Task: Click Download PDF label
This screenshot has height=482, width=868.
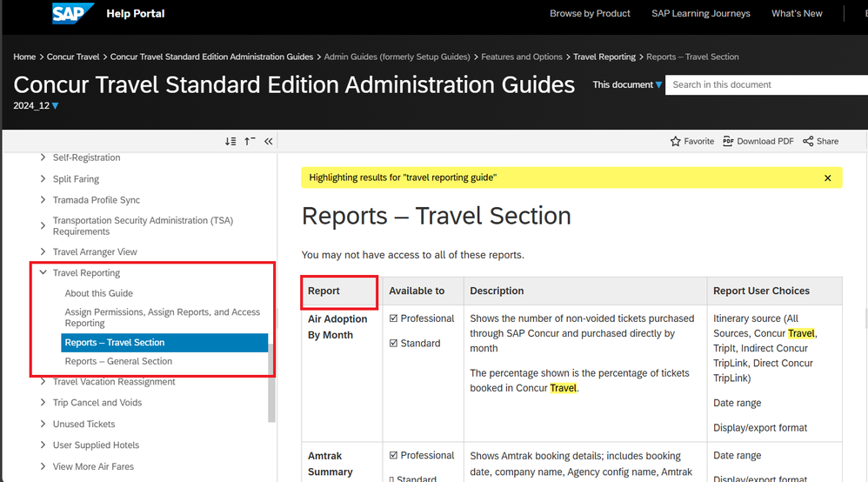Action: tap(765, 141)
